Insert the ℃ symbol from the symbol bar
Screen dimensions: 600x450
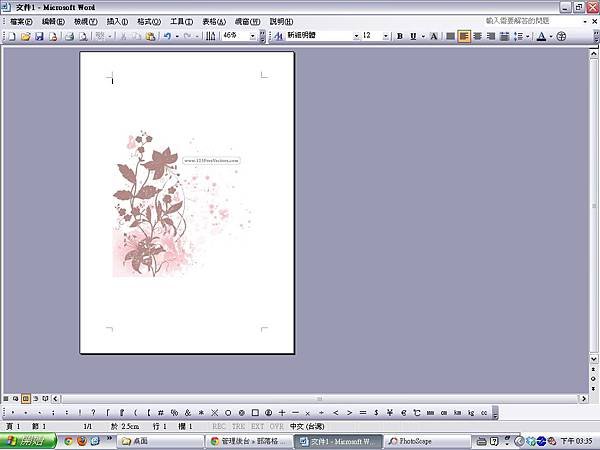[417, 412]
